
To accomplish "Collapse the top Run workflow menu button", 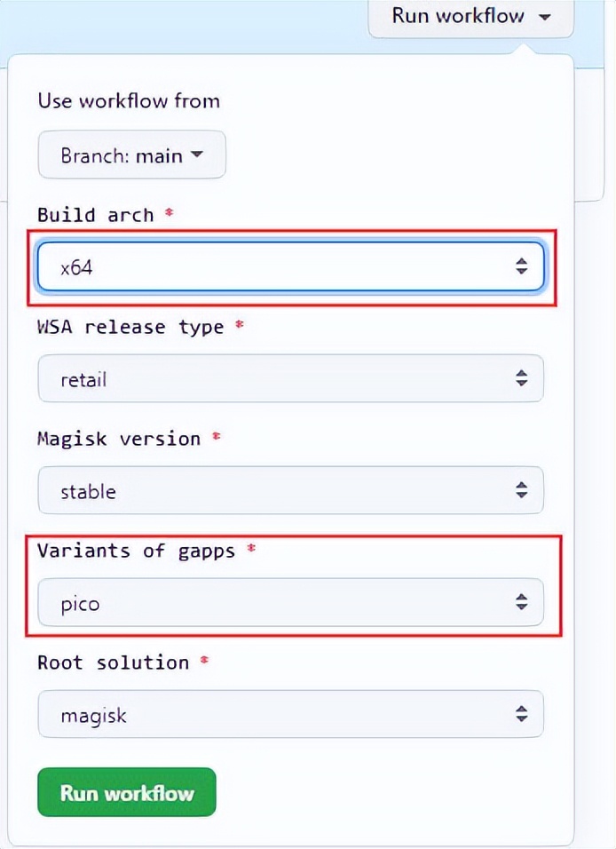I will [470, 16].
